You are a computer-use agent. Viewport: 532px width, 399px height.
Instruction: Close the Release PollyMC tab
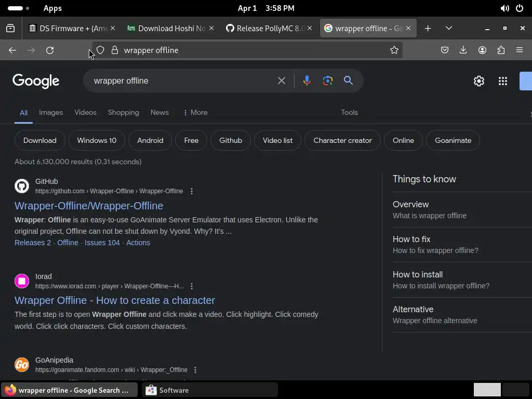coord(310,28)
